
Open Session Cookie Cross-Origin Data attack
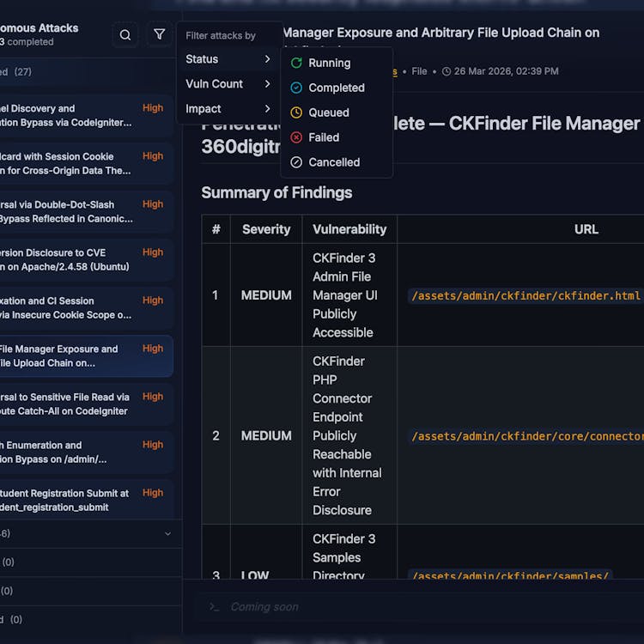pyautogui.click(x=86, y=164)
